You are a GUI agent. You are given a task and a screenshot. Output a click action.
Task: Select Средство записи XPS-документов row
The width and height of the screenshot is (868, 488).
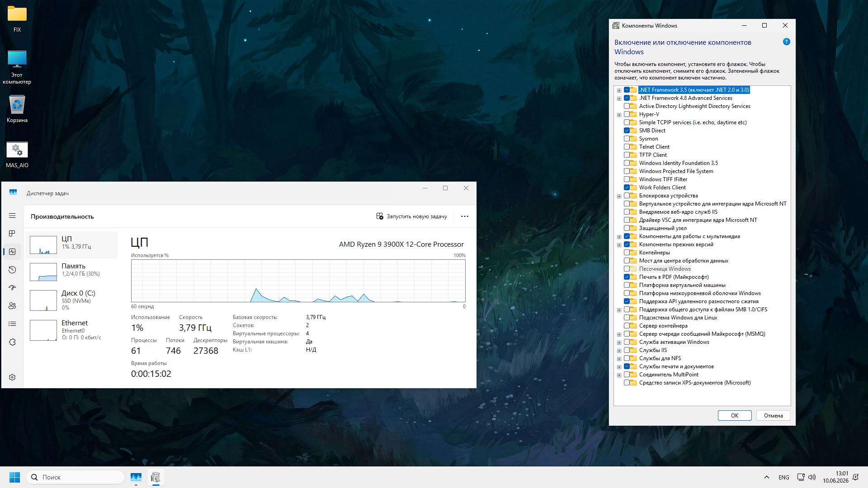[x=694, y=383]
